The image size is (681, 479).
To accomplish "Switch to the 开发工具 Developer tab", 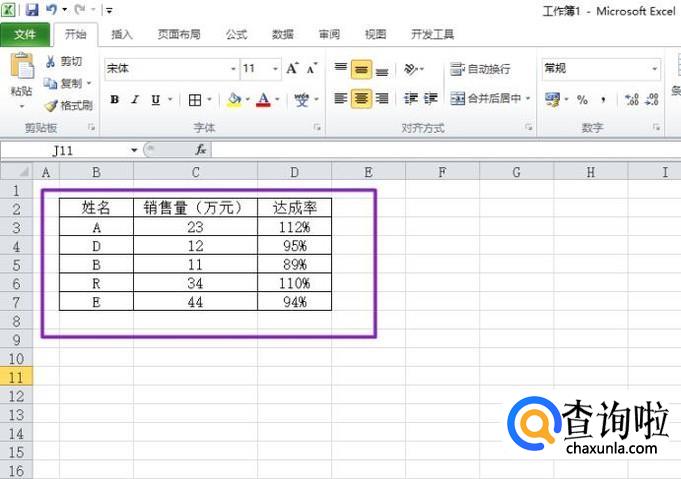I will tap(433, 34).
